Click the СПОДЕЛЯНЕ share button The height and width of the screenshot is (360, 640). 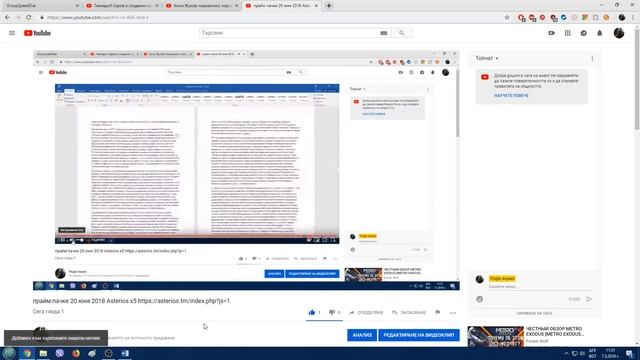coord(366,313)
